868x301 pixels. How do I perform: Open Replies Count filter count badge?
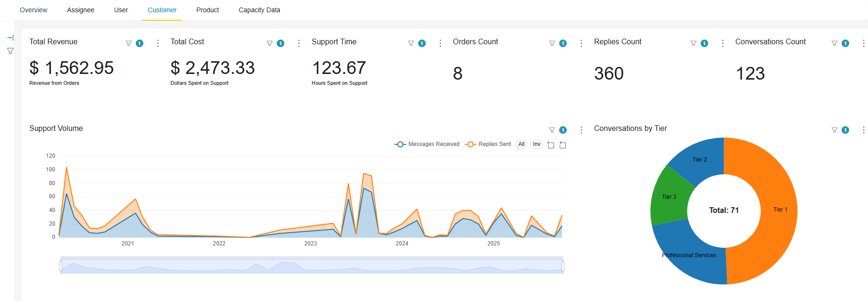[x=704, y=43]
